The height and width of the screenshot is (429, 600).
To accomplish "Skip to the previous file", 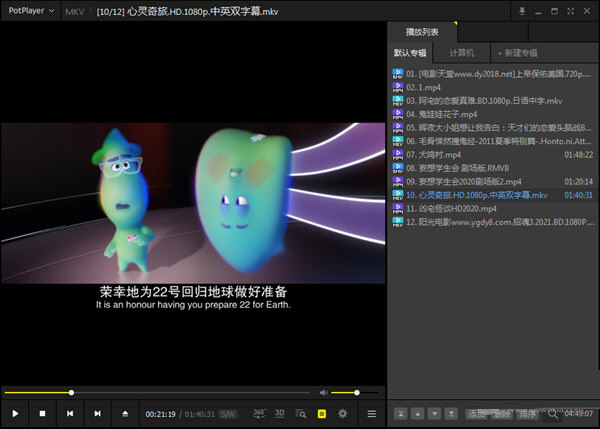I will click(x=70, y=413).
